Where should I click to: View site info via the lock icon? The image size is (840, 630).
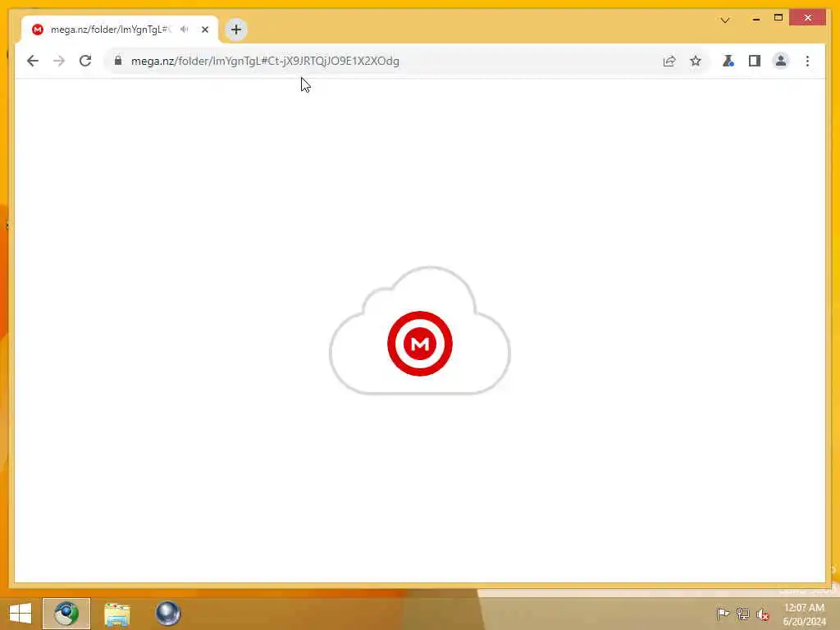118,61
